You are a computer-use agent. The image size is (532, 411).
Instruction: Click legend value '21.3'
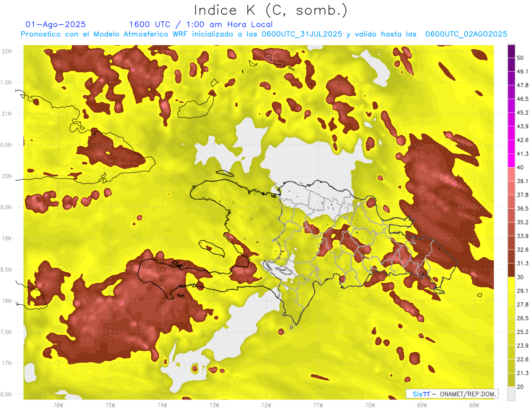[522, 373]
